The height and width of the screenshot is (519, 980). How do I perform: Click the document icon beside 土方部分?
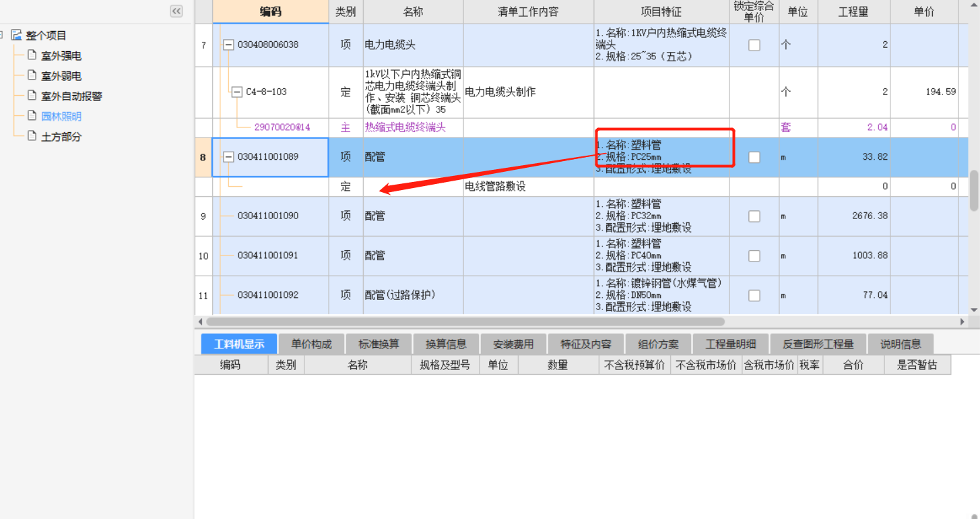point(32,136)
